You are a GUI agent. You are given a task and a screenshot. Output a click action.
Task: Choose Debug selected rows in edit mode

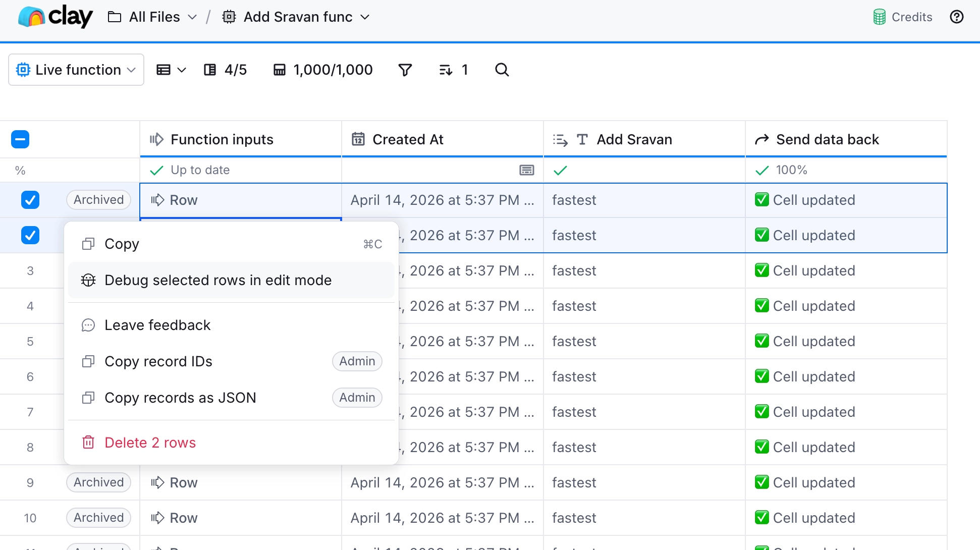(218, 280)
